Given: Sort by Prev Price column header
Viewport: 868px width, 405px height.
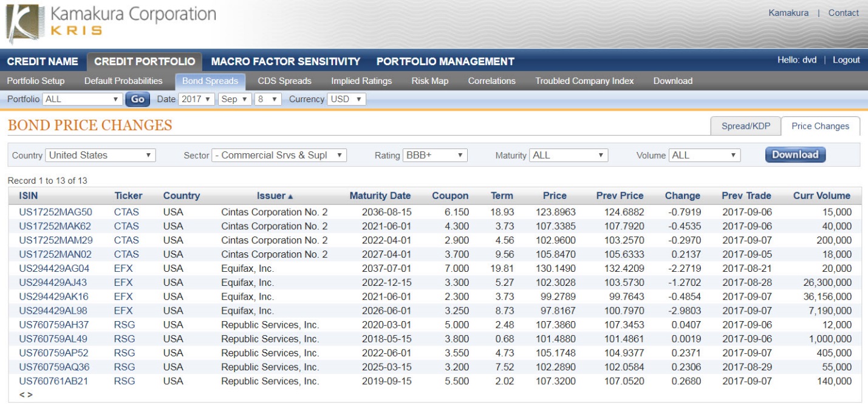Looking at the screenshot, I should (x=620, y=196).
